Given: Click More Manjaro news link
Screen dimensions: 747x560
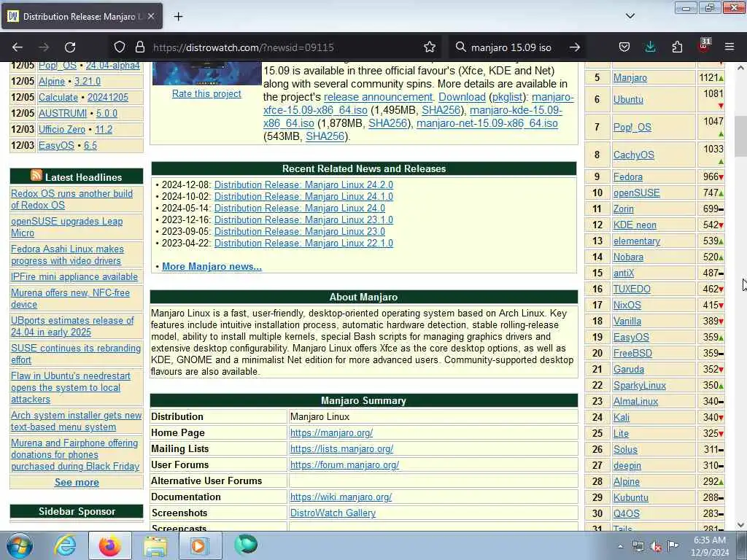Looking at the screenshot, I should point(212,267).
